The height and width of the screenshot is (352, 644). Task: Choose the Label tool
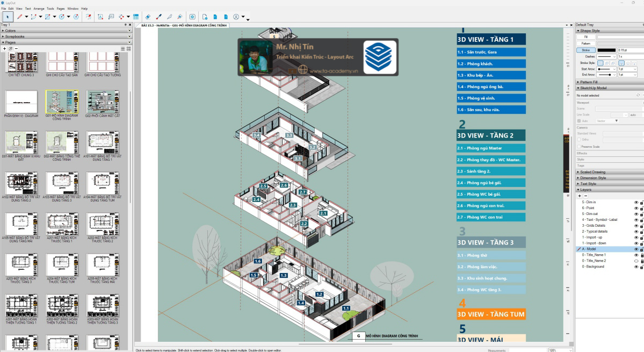tap(111, 17)
